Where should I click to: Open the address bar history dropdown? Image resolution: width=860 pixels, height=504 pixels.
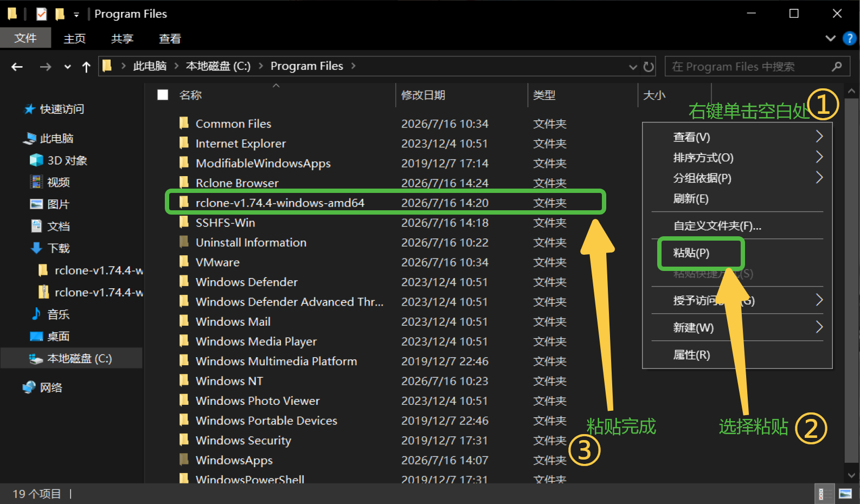pyautogui.click(x=633, y=67)
